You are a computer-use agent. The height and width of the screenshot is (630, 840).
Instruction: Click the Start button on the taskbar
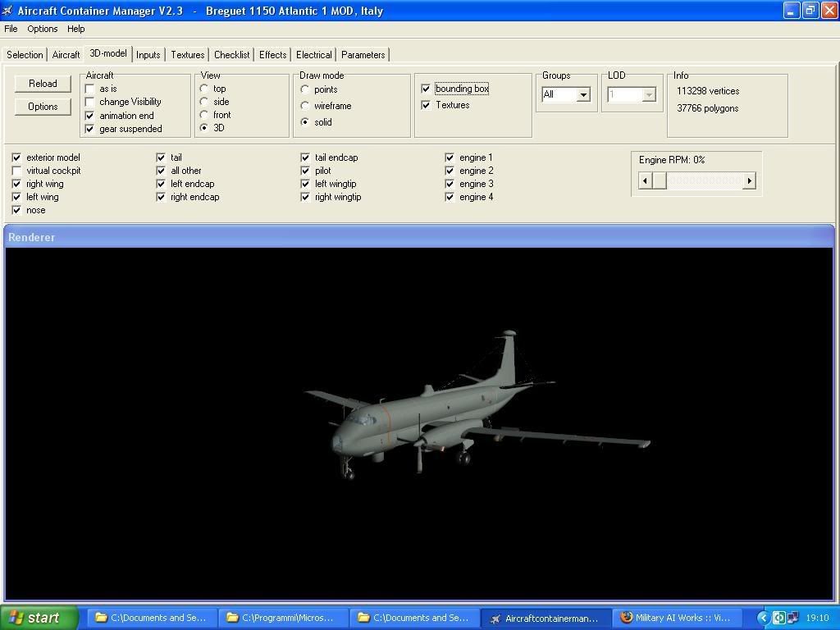[x=39, y=618]
